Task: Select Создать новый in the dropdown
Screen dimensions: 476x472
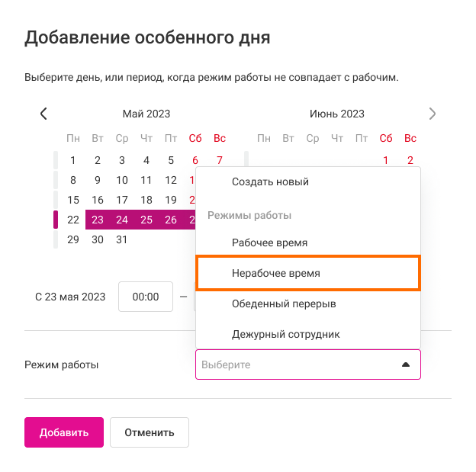Action: (270, 182)
